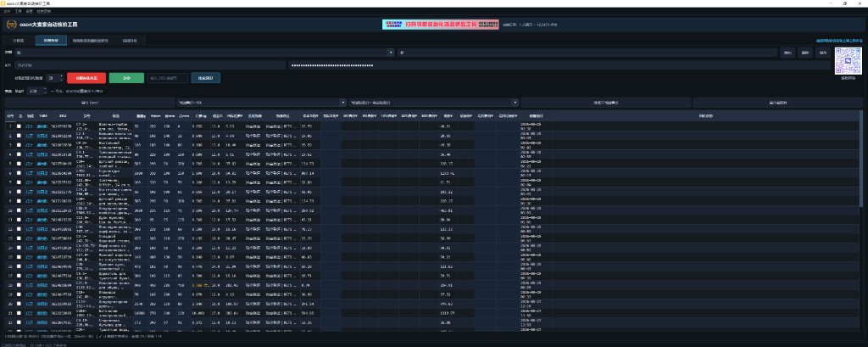
Task: Click the first blue link in row 7
Action: (x=30, y=182)
